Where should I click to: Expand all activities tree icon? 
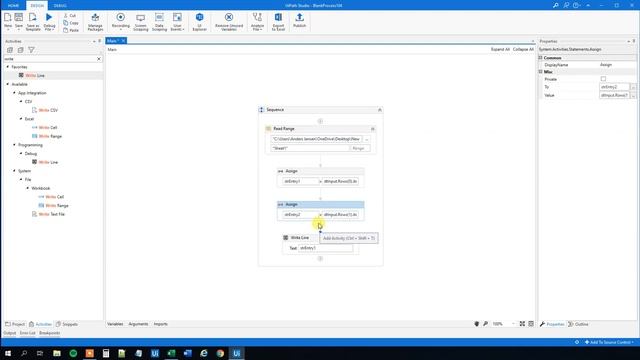10,50
